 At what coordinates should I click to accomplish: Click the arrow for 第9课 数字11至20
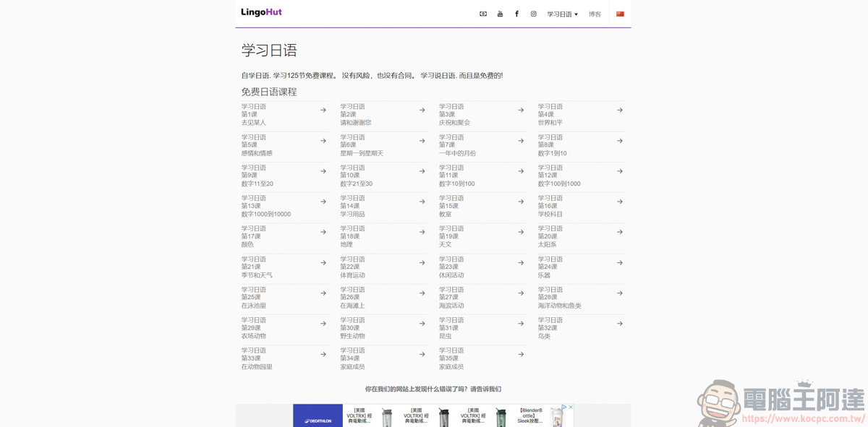click(x=323, y=171)
